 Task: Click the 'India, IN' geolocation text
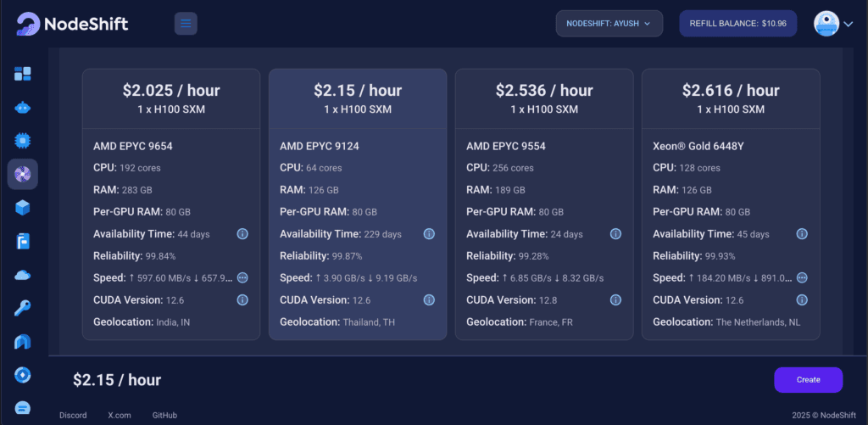(173, 322)
